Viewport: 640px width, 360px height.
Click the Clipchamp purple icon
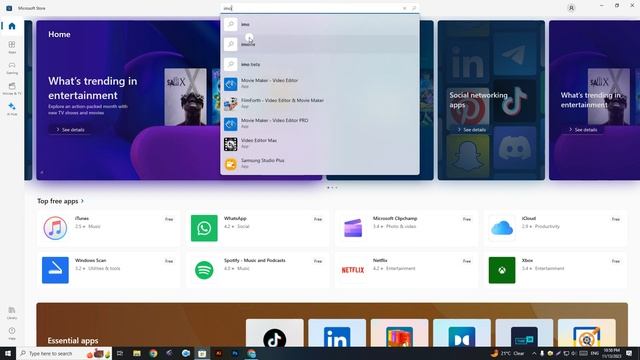(353, 228)
